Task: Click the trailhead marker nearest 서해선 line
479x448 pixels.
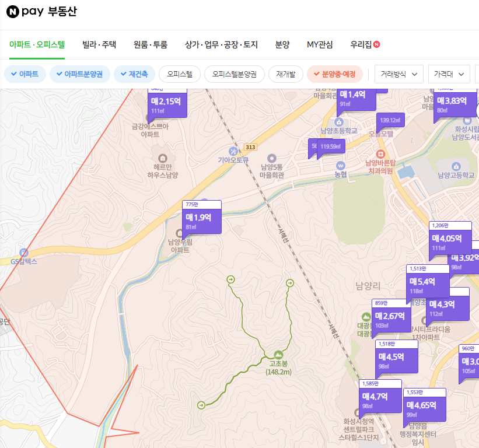Action: [290, 283]
